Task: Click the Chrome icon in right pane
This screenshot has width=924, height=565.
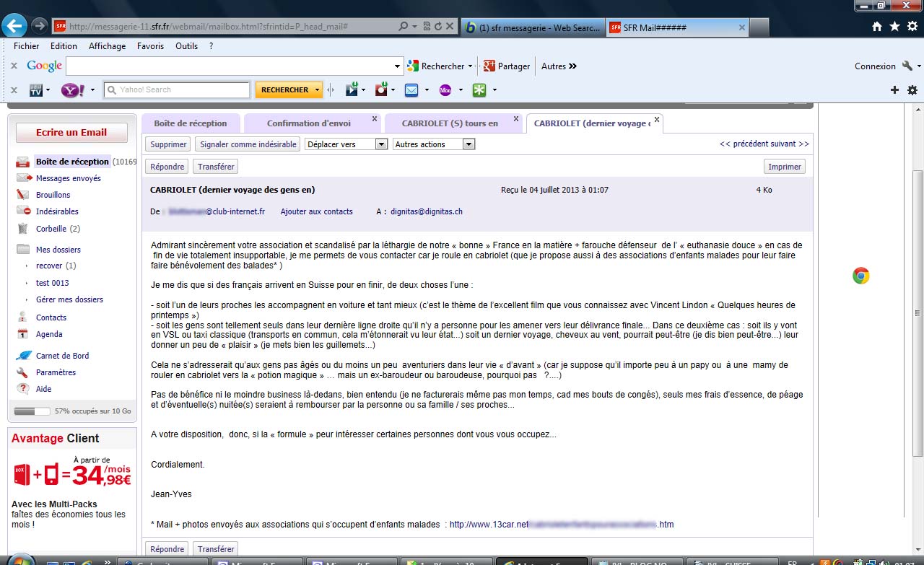Action: 860,276
